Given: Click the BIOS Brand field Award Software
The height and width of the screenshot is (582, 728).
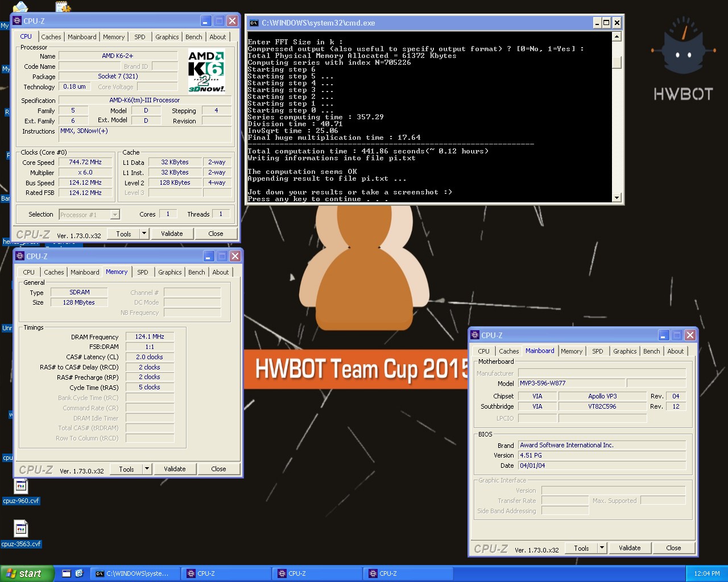Looking at the screenshot, I should [602, 445].
